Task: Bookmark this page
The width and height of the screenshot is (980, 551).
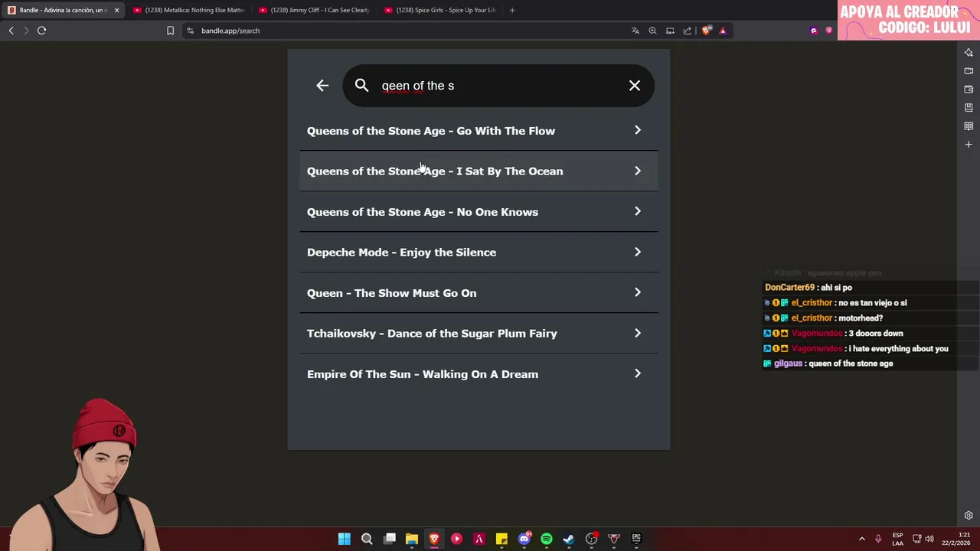Action: pos(170,31)
